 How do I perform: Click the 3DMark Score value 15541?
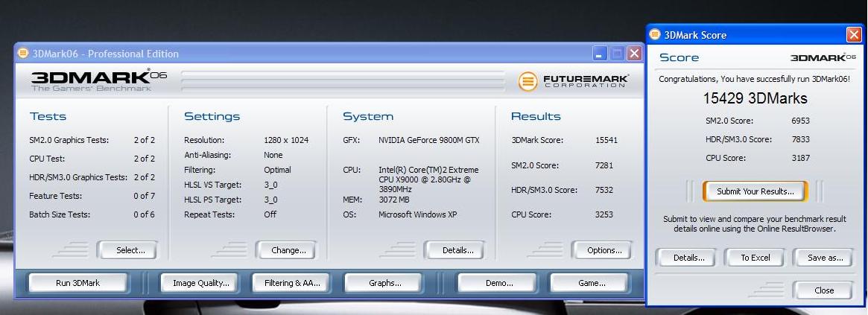coord(606,140)
